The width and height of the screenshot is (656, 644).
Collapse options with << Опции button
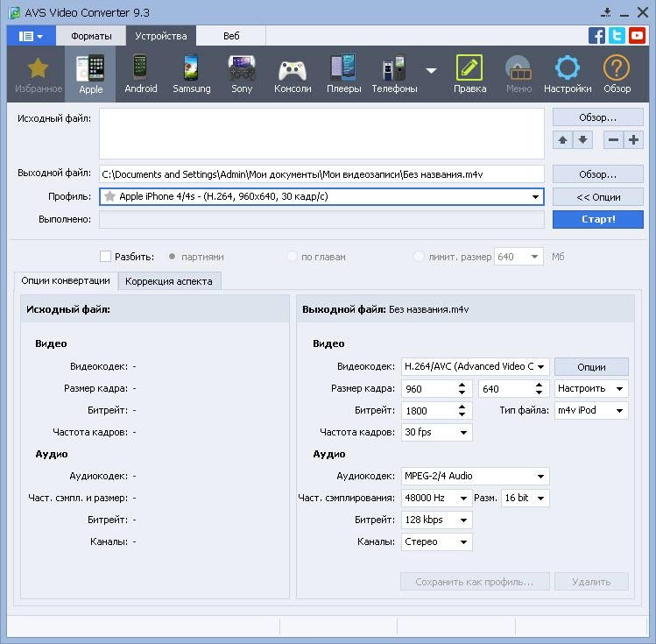598,196
